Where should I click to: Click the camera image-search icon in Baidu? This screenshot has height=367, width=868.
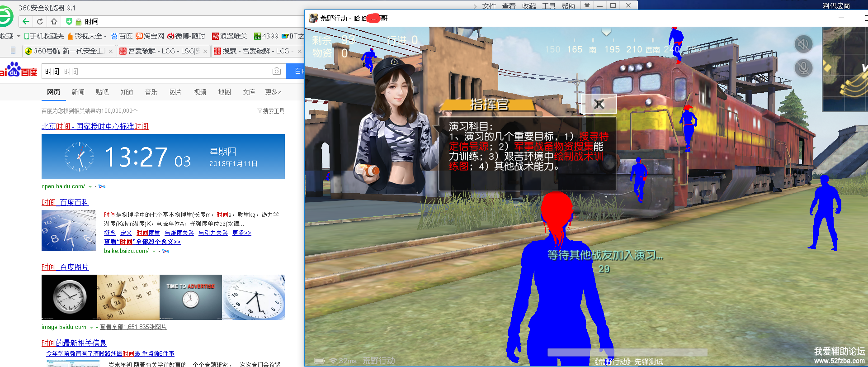[x=277, y=71]
